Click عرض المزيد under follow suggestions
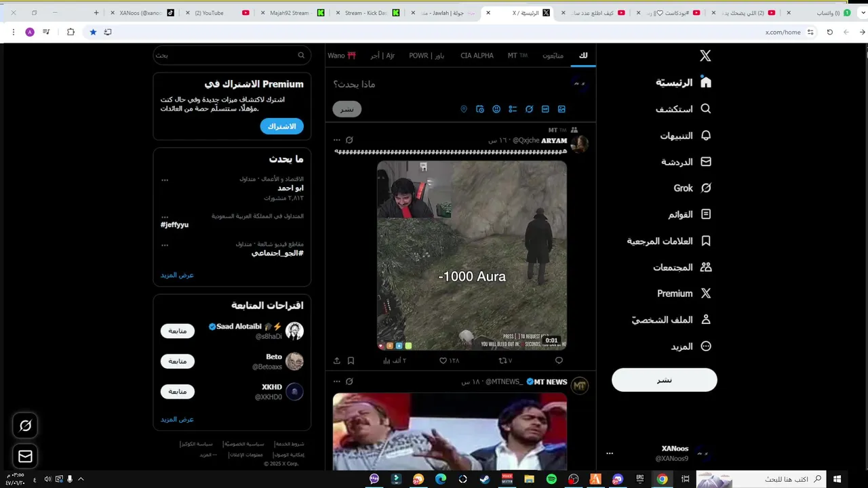The width and height of the screenshot is (868, 488). tap(177, 420)
